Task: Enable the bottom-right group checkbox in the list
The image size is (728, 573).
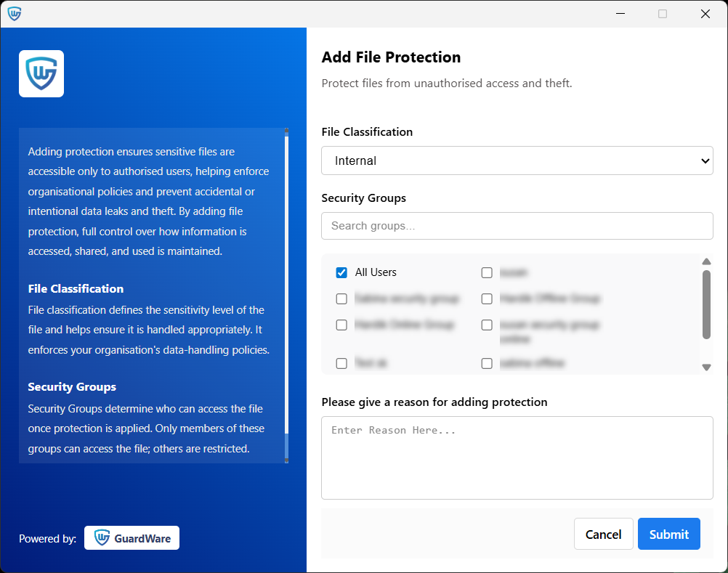Action: pos(487,363)
